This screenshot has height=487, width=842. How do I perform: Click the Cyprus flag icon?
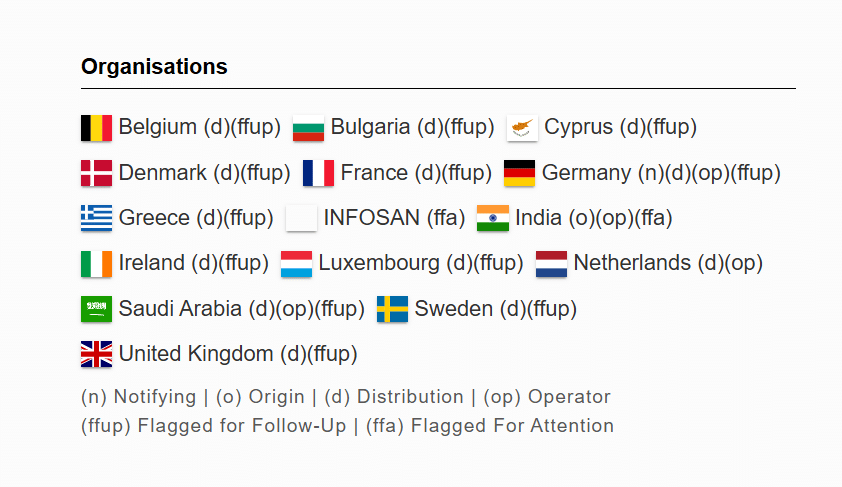(522, 128)
